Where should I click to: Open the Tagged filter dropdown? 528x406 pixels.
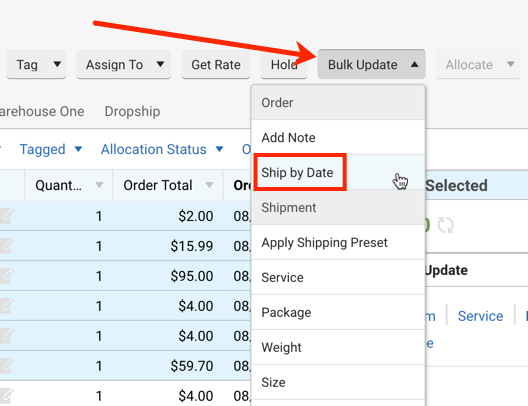tap(51, 149)
